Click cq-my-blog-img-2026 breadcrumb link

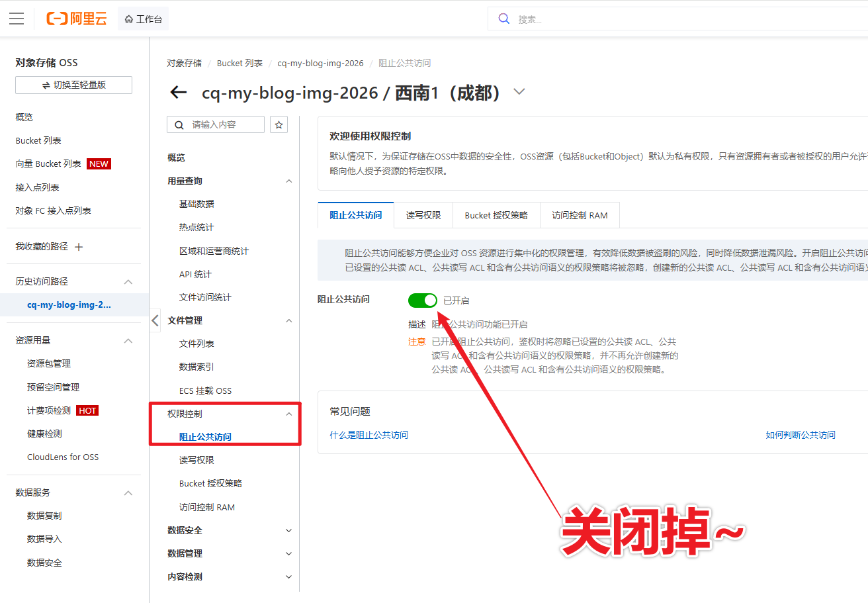320,63
